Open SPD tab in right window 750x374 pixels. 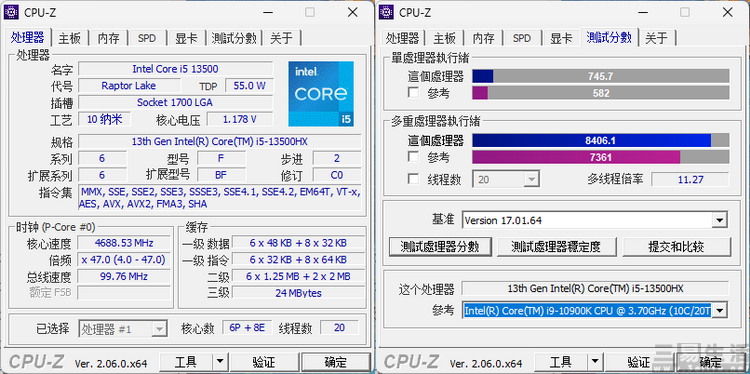pos(522,38)
